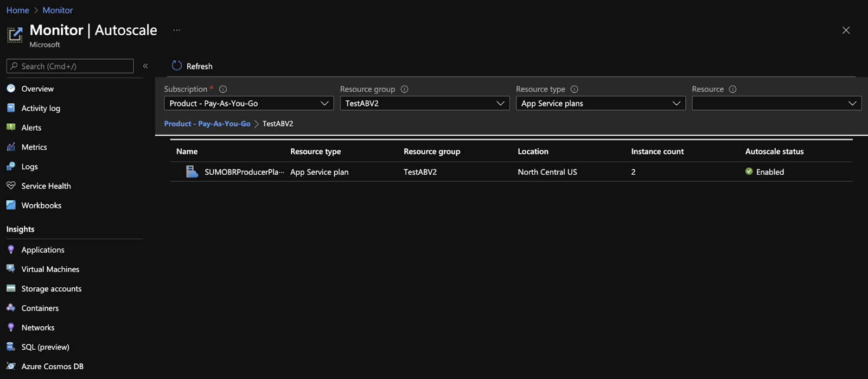The width and height of the screenshot is (868, 379).
Task: Click the Refresh icon in the toolbar
Action: tap(177, 66)
